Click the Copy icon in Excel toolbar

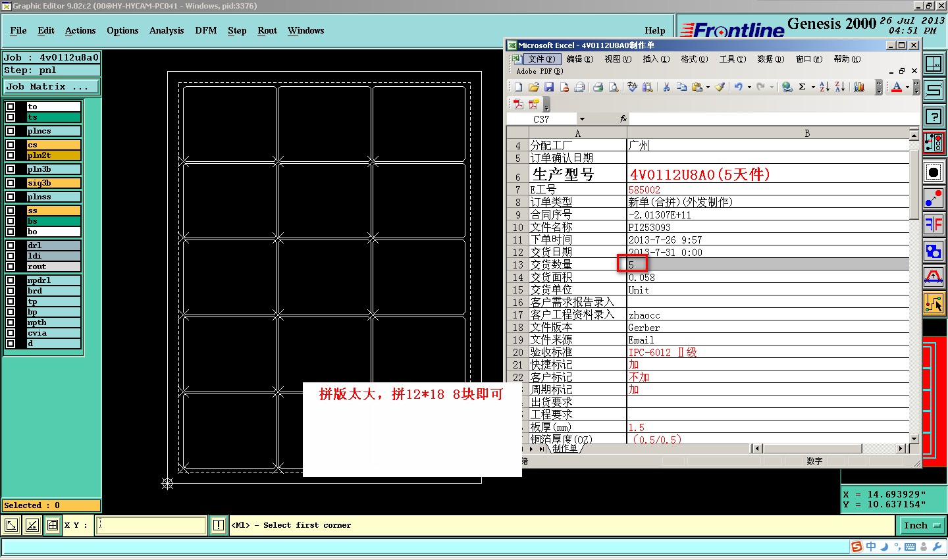[681, 87]
